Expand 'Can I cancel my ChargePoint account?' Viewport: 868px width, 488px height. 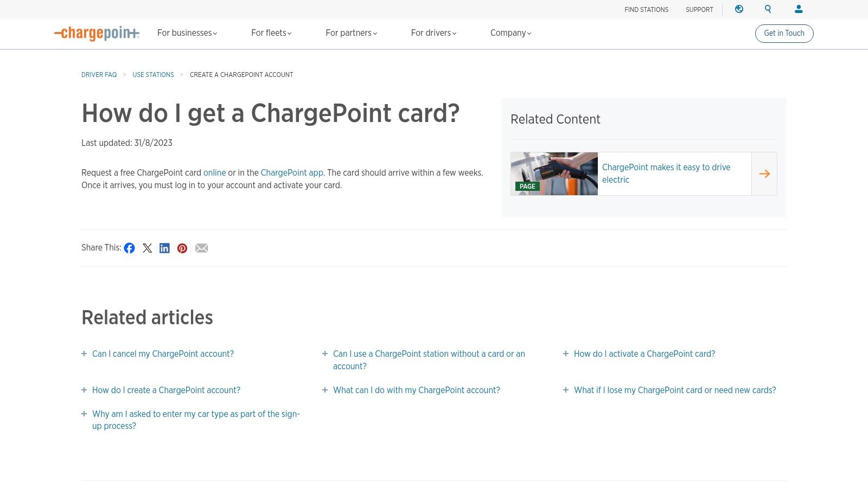[163, 354]
